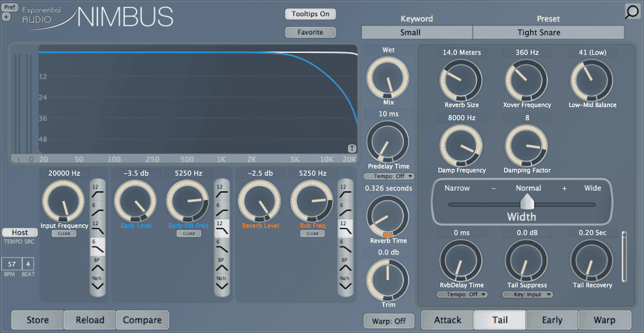
Task: Click the Early Level knob
Action: 135,202
